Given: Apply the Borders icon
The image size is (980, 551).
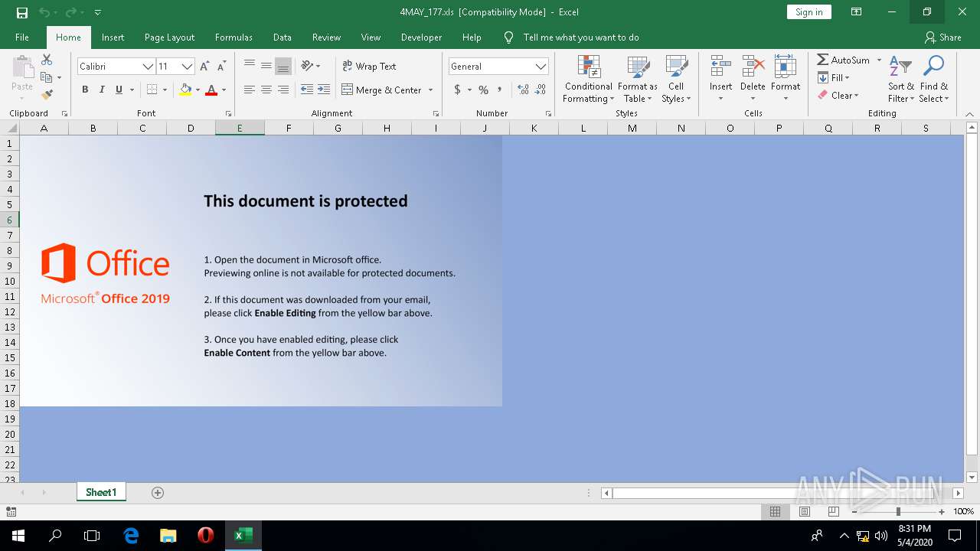Looking at the screenshot, I should point(152,90).
